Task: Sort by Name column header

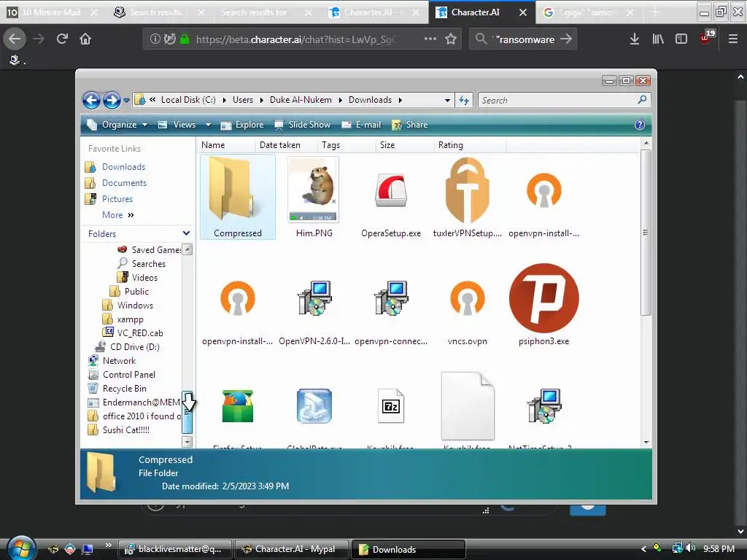Action: pyautogui.click(x=225, y=145)
